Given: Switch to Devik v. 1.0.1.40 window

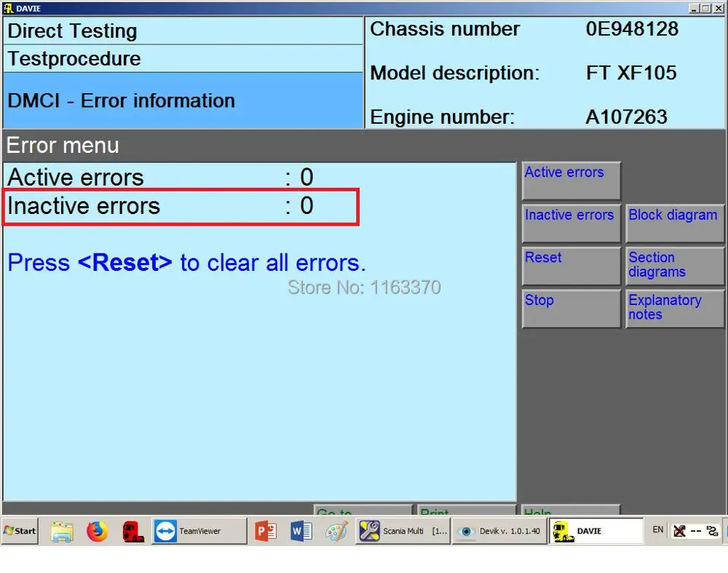Looking at the screenshot, I should 499,531.
